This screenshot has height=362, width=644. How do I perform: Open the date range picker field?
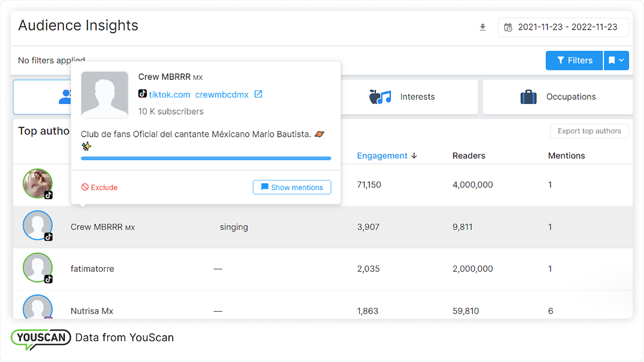click(563, 28)
